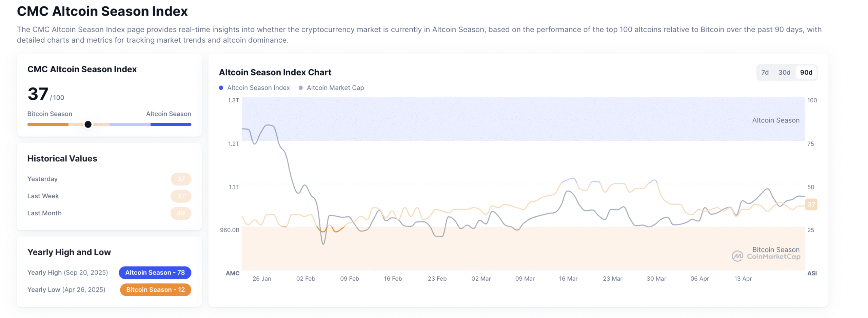Click the black index slider knob

(88, 124)
